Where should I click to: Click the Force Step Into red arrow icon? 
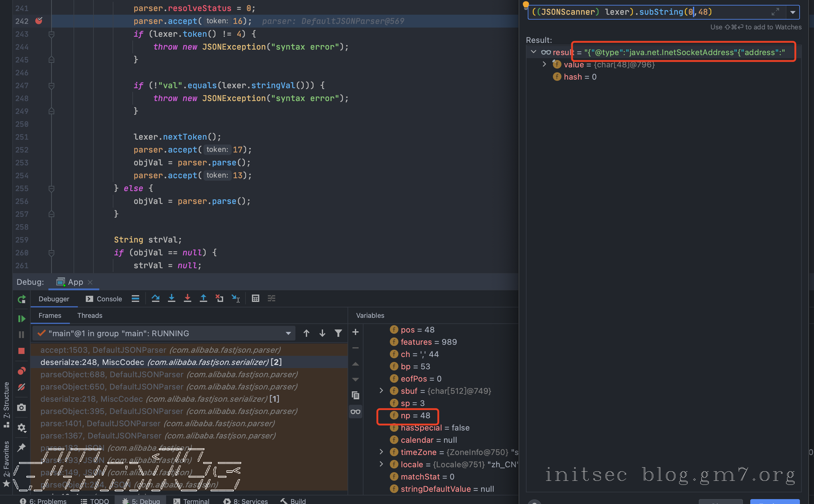(x=188, y=298)
